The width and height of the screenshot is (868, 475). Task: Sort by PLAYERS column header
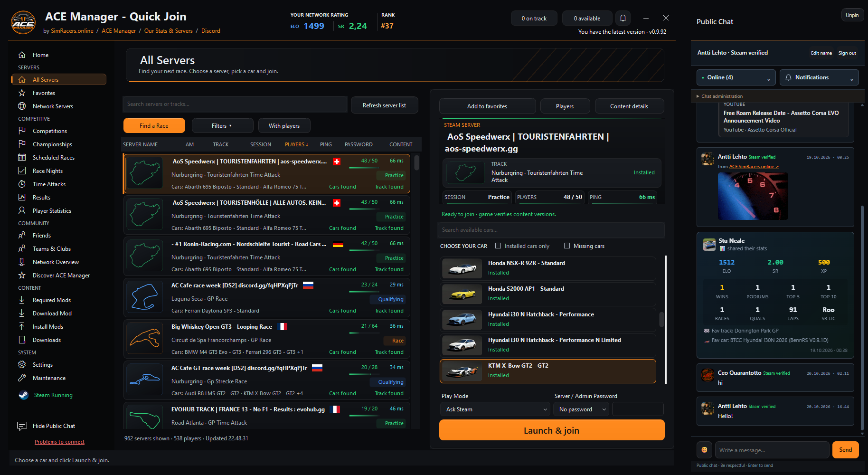pos(296,144)
